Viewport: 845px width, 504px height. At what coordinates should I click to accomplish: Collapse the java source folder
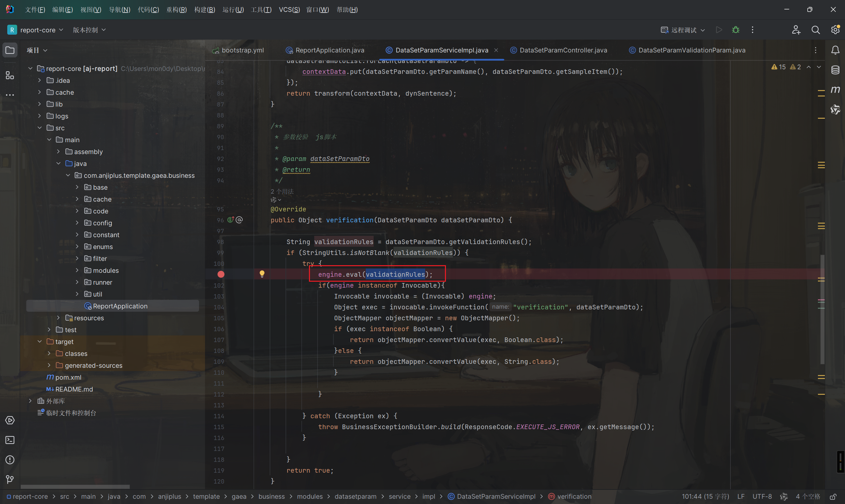pos(58,163)
